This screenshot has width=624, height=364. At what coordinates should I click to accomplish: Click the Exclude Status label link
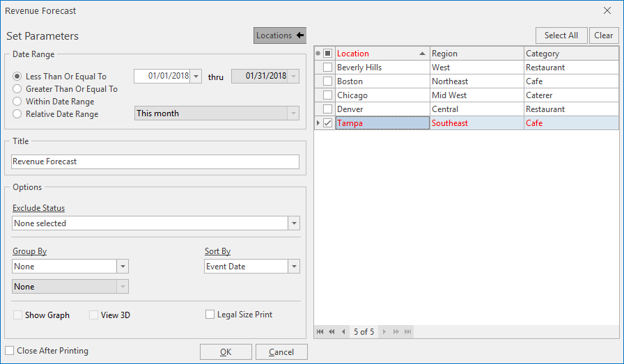[x=38, y=208]
